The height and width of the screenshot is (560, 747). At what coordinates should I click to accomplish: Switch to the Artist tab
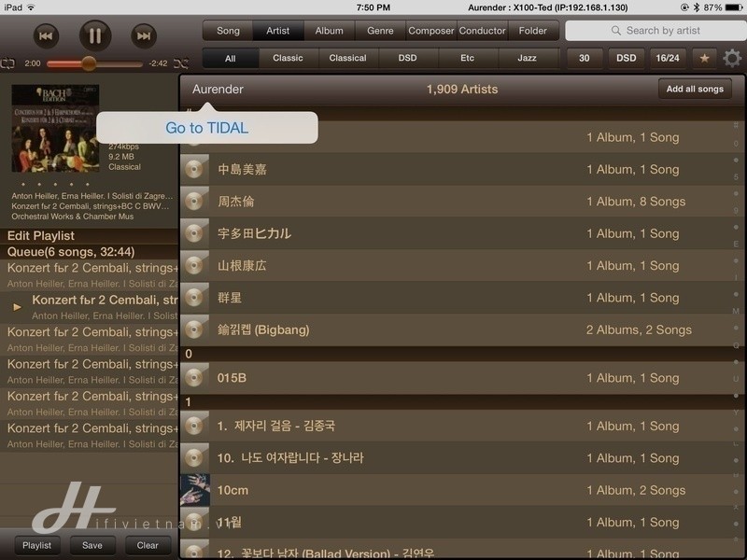[277, 31]
